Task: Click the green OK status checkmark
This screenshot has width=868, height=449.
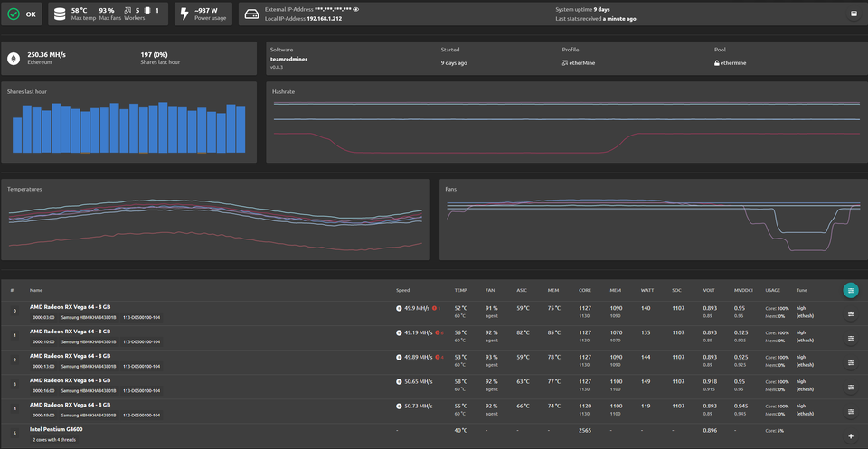Action: pyautogui.click(x=14, y=14)
